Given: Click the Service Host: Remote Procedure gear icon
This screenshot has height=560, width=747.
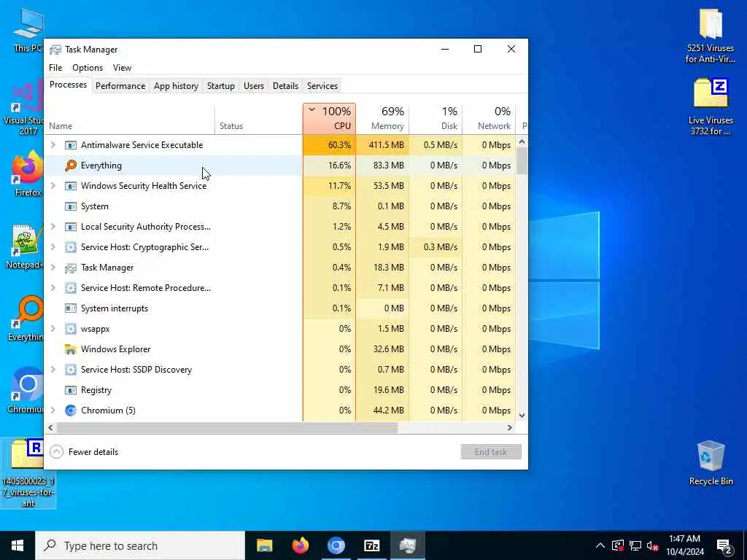Looking at the screenshot, I should pos(71,288).
